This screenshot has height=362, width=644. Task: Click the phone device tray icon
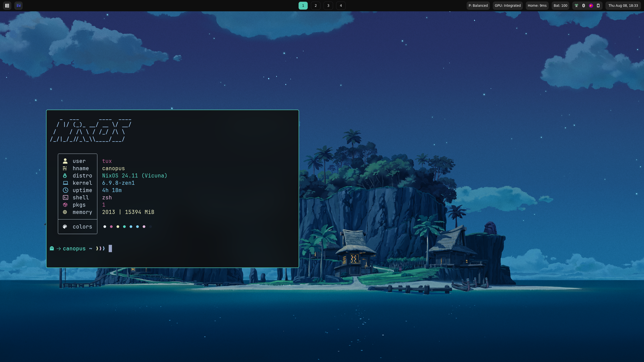tap(598, 6)
